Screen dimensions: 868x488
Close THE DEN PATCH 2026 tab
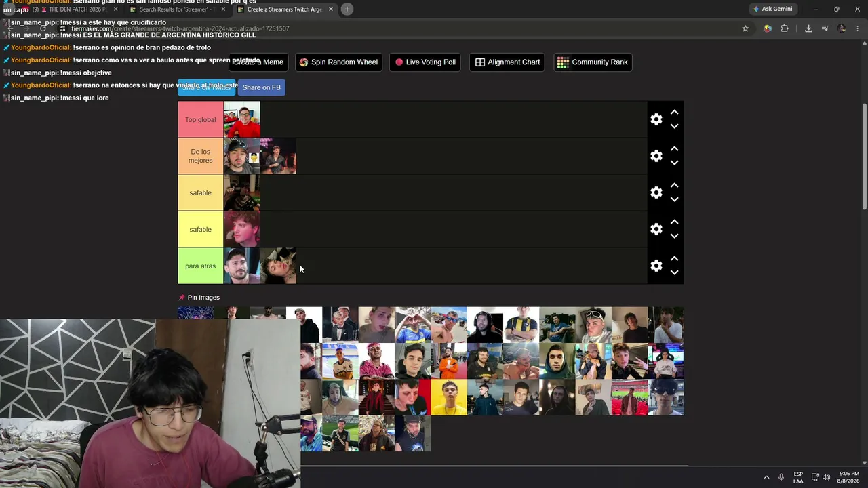coord(116,9)
